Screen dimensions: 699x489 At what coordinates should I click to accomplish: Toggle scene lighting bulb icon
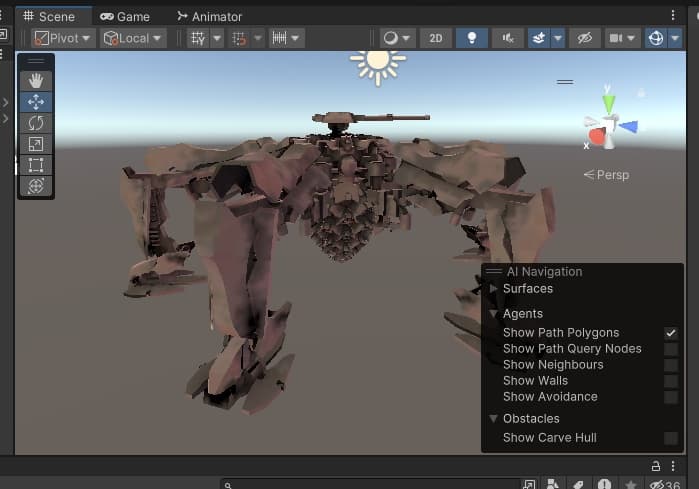472,38
